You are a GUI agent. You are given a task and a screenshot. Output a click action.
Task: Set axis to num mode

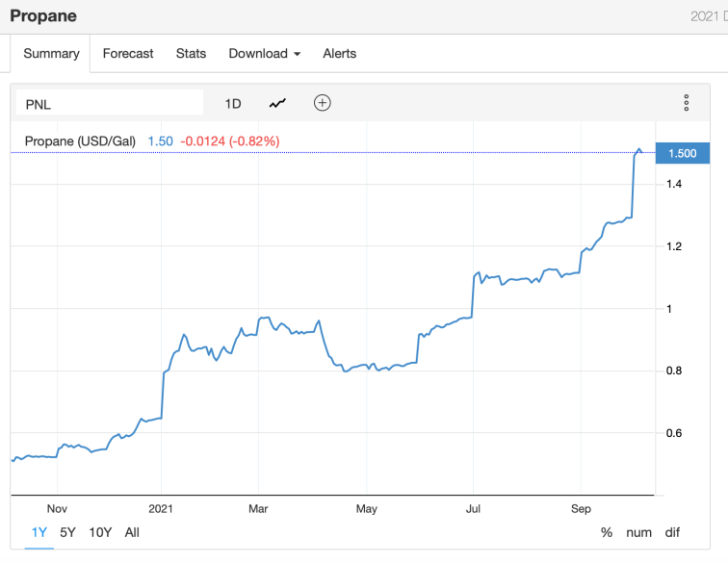[x=638, y=532]
